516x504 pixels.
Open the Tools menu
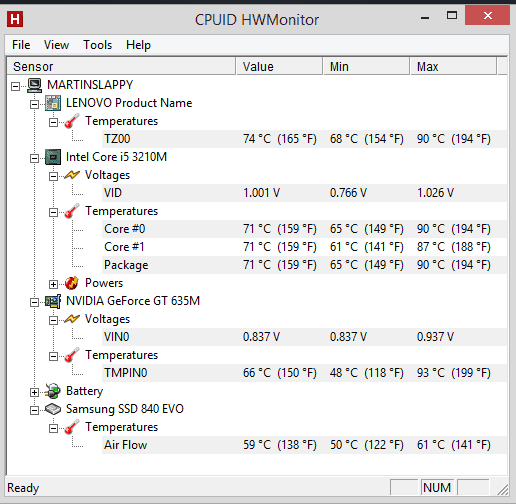tap(97, 45)
